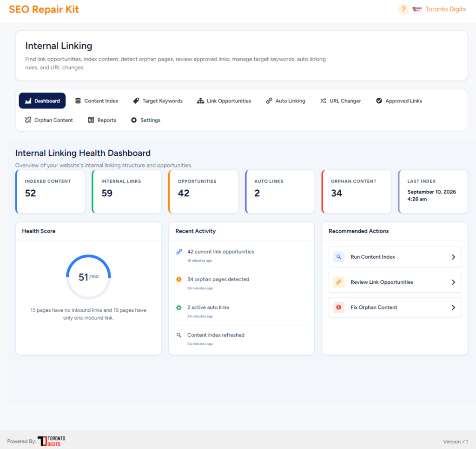Click the Target Keywords tag icon

(136, 101)
